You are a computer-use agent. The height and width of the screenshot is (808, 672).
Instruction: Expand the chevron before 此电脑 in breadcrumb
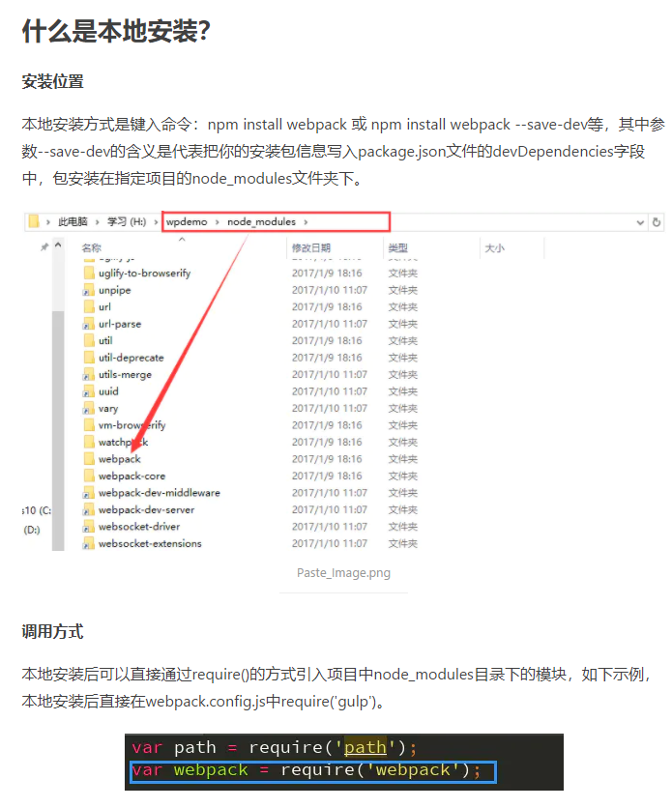(x=48, y=222)
